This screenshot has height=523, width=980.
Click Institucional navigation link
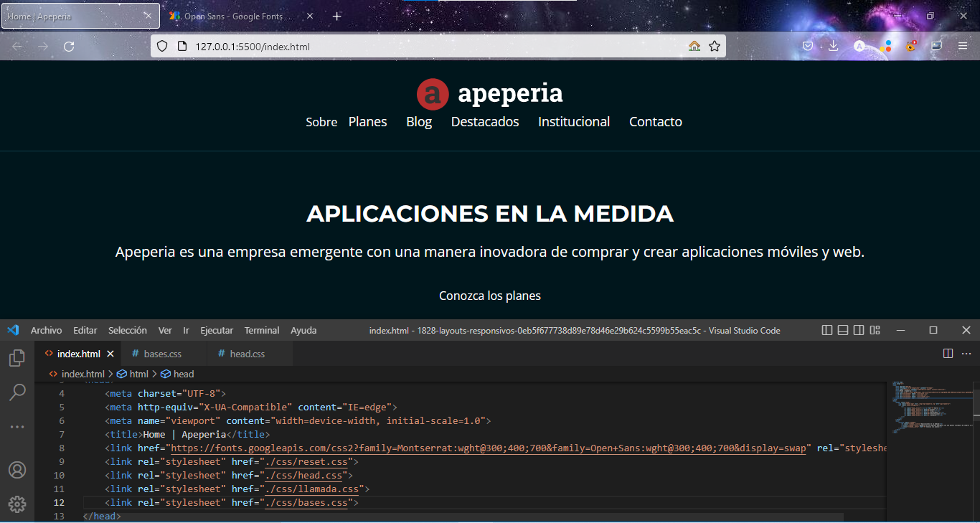click(x=574, y=122)
